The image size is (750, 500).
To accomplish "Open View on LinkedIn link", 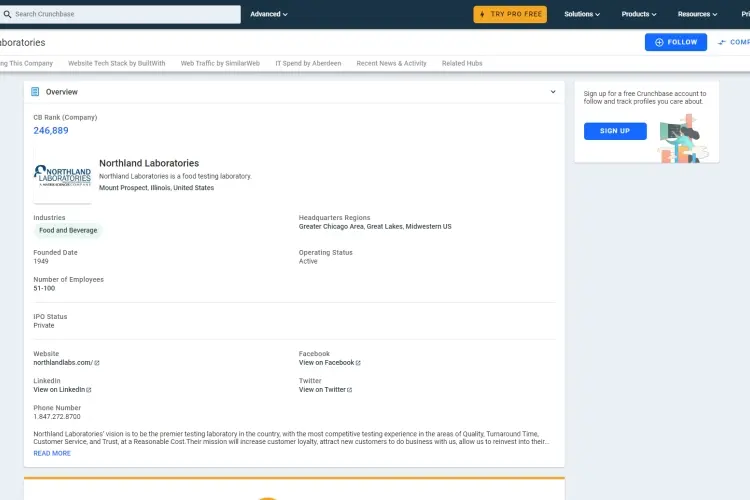I will [x=59, y=389].
